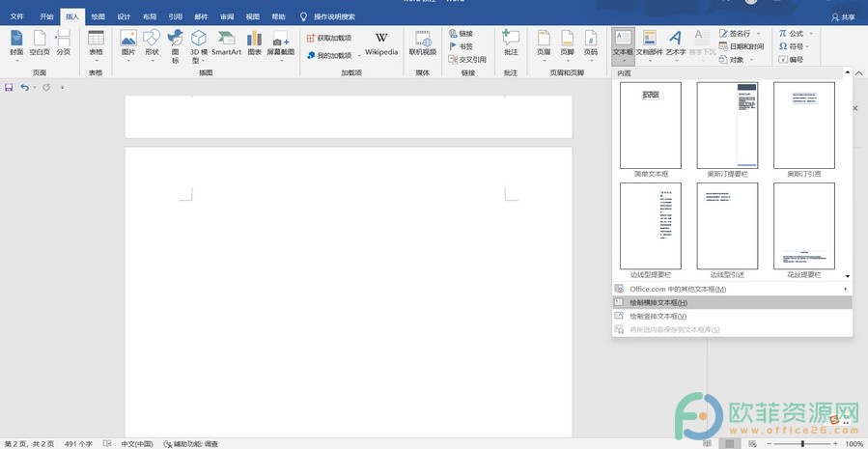The width and height of the screenshot is (868, 449).
Task: Choose Draw Horizontal Text Box (绘制横排文本框)
Action: (x=732, y=303)
